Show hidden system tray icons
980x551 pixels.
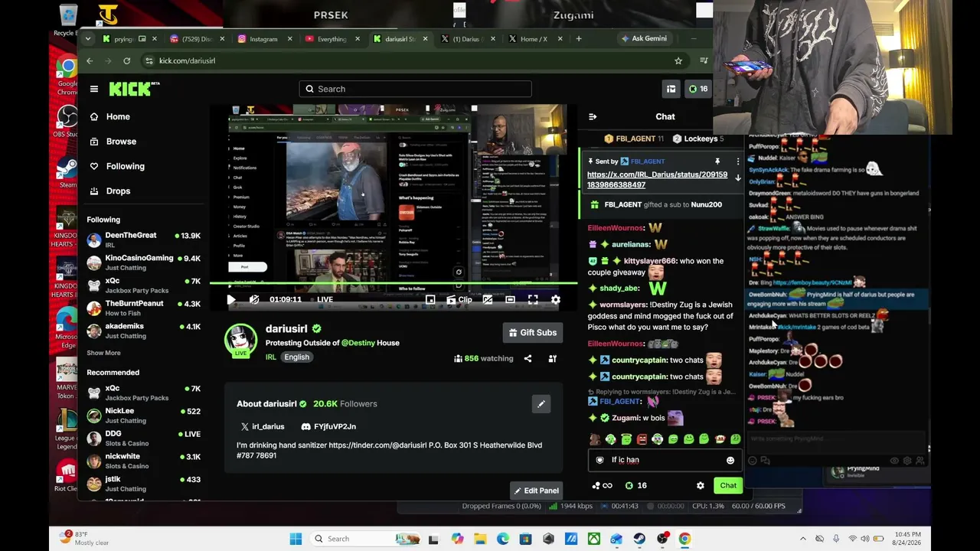[x=802, y=539]
